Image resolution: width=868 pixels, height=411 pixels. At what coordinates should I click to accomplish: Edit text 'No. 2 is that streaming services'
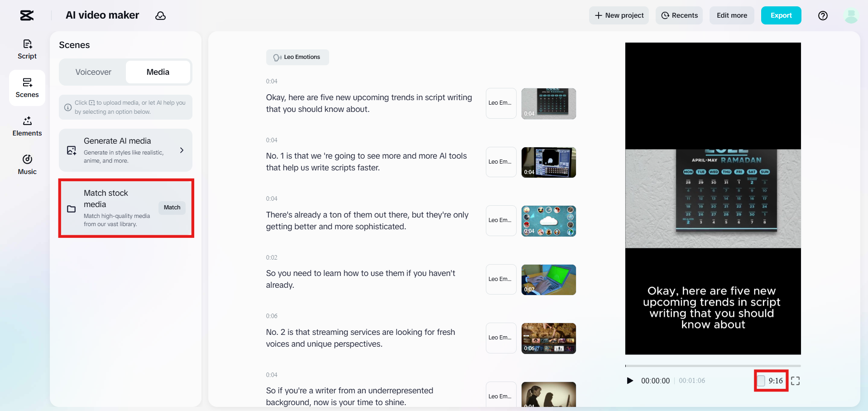point(360,338)
